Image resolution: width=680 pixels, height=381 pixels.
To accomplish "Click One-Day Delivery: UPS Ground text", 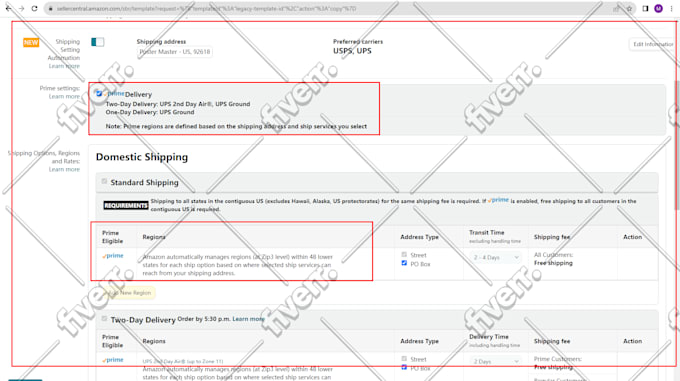I will coord(150,112).
